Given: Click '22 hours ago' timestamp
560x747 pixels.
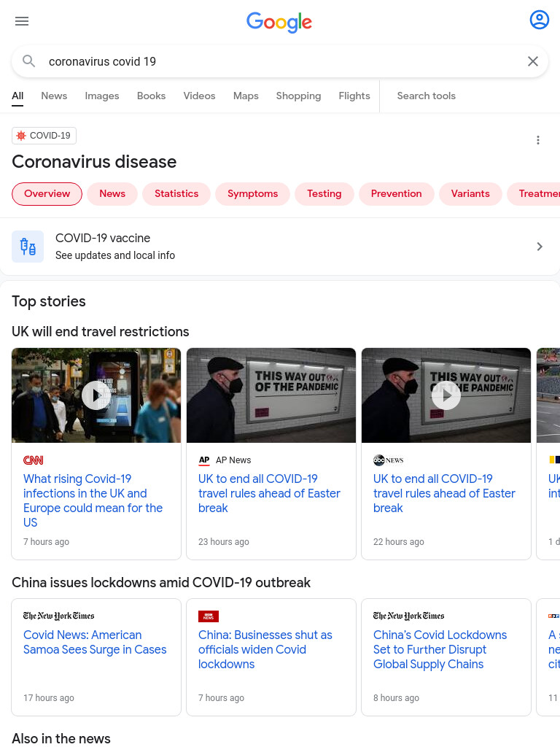Looking at the screenshot, I should point(399,542).
